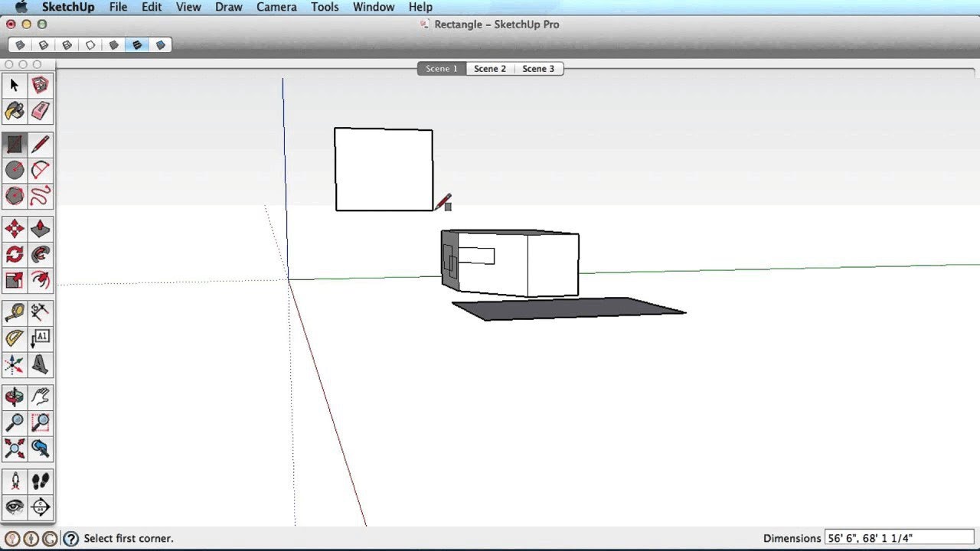Open the SketchUp application menu
The height and width of the screenshot is (551, 980).
[x=68, y=7]
